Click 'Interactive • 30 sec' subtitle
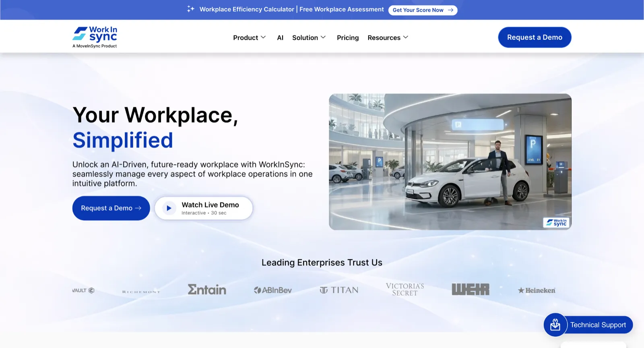This screenshot has width=644, height=348. [x=204, y=213]
